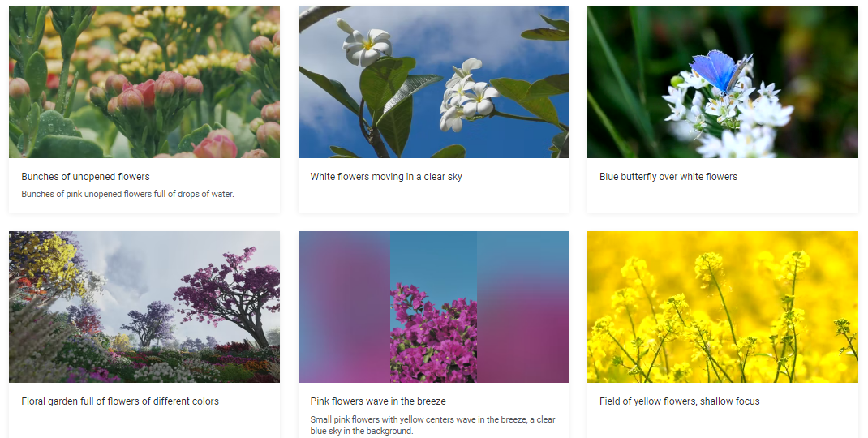Click empty card area below the butterfly title

723,198
